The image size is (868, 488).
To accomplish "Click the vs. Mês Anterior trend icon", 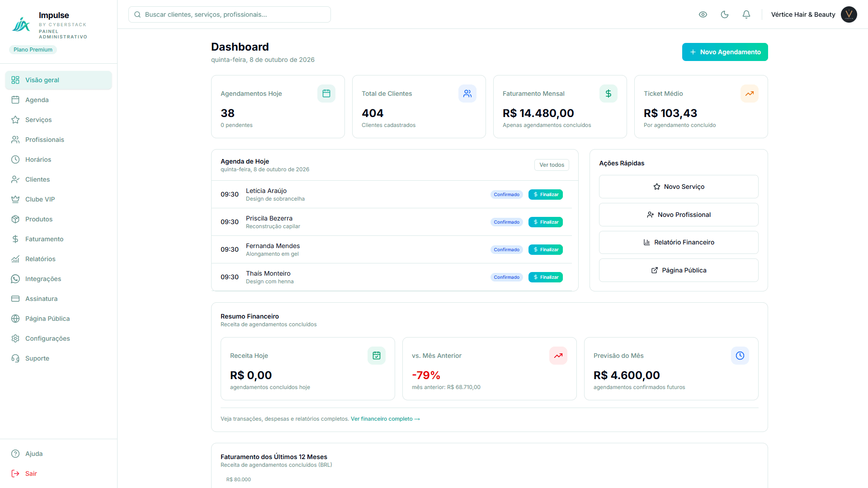I will (x=558, y=356).
